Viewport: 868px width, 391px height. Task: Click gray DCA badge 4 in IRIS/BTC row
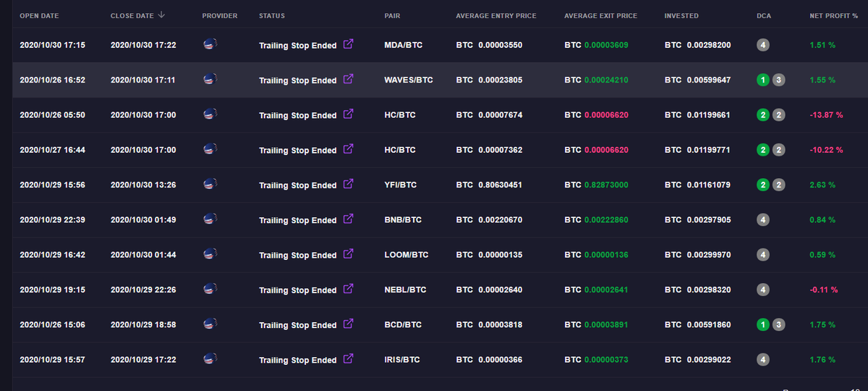[763, 359]
